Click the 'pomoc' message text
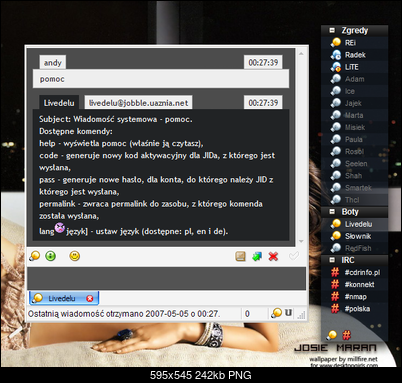The image size is (402, 383). 52,79
